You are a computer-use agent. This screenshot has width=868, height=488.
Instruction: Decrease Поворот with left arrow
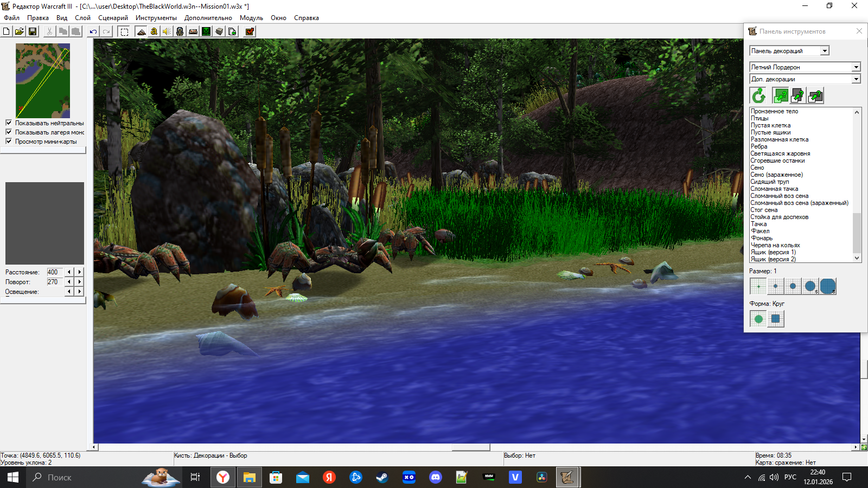(69, 282)
